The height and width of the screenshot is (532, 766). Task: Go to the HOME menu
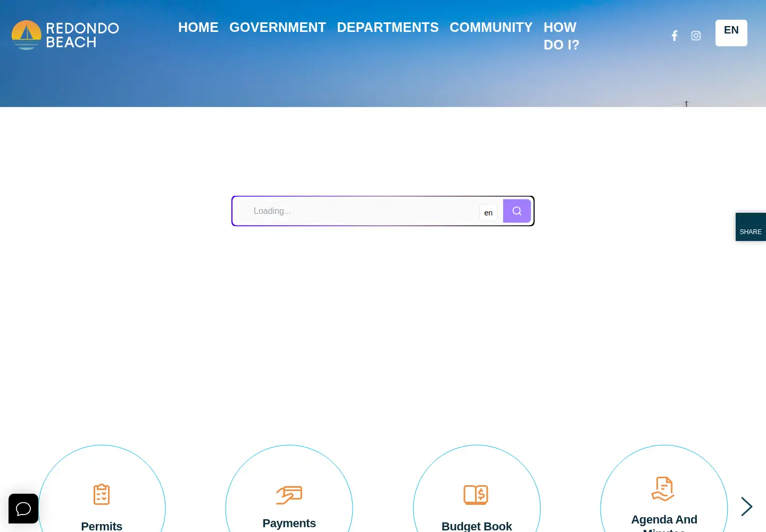coord(198,27)
